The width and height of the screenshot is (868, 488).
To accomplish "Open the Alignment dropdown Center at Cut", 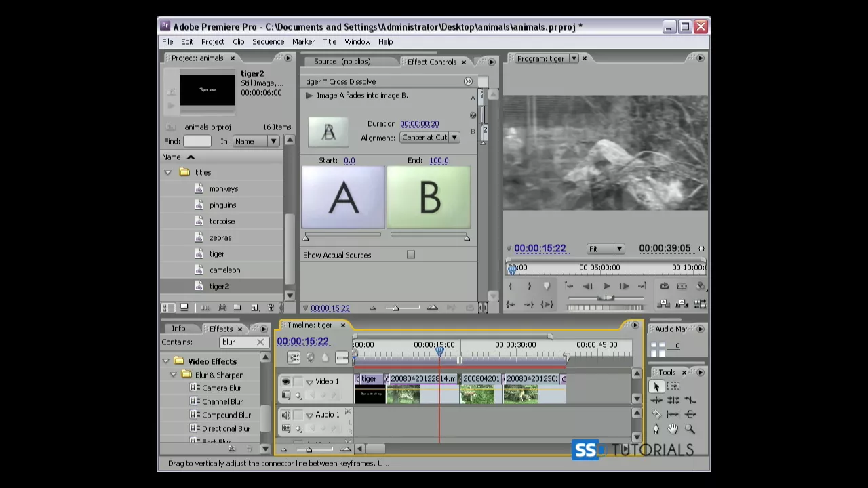I will tap(430, 138).
